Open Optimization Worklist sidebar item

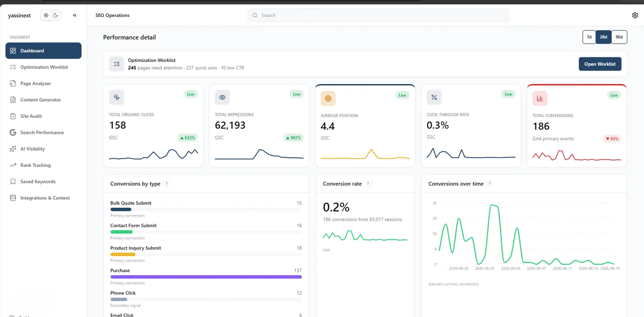click(x=43, y=67)
